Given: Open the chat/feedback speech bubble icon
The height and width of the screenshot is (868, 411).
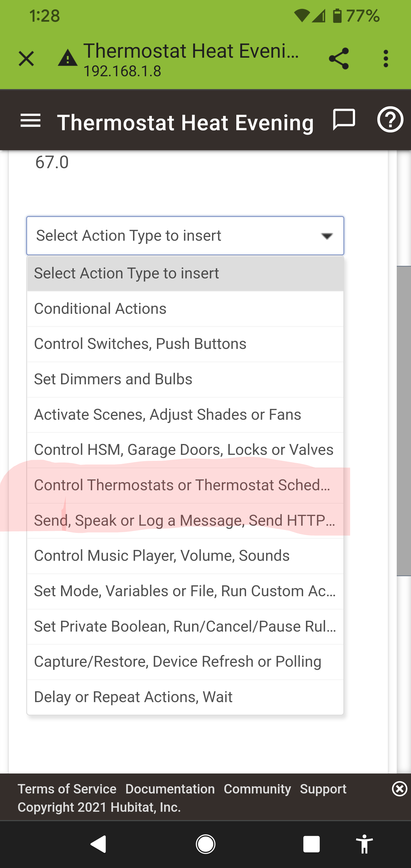Looking at the screenshot, I should (x=344, y=120).
